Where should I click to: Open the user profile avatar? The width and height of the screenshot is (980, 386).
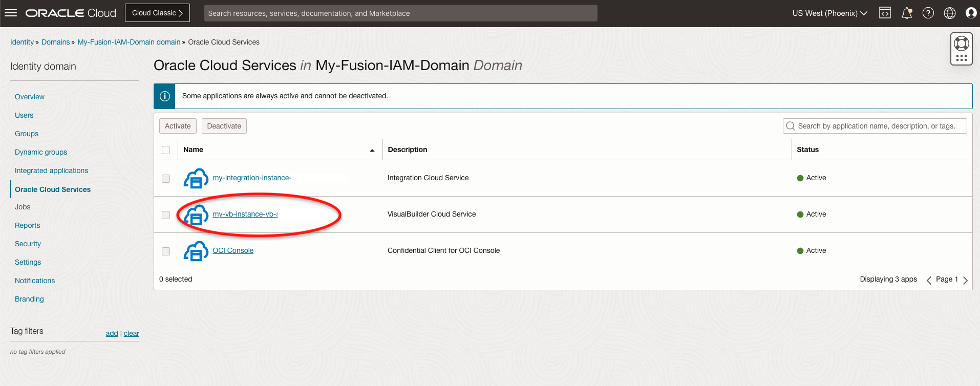(x=970, y=13)
